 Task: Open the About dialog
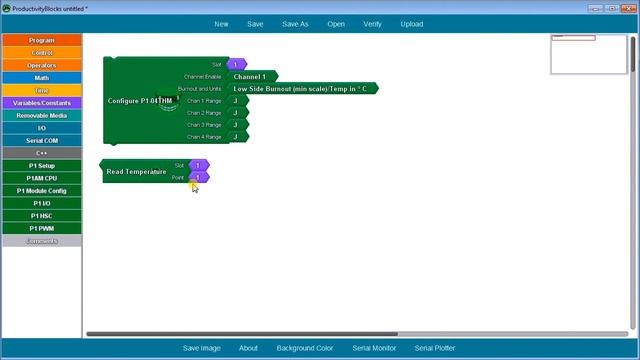point(248,348)
